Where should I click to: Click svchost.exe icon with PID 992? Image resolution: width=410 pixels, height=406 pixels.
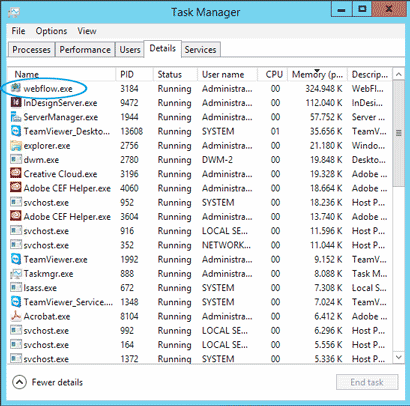pos(16,330)
